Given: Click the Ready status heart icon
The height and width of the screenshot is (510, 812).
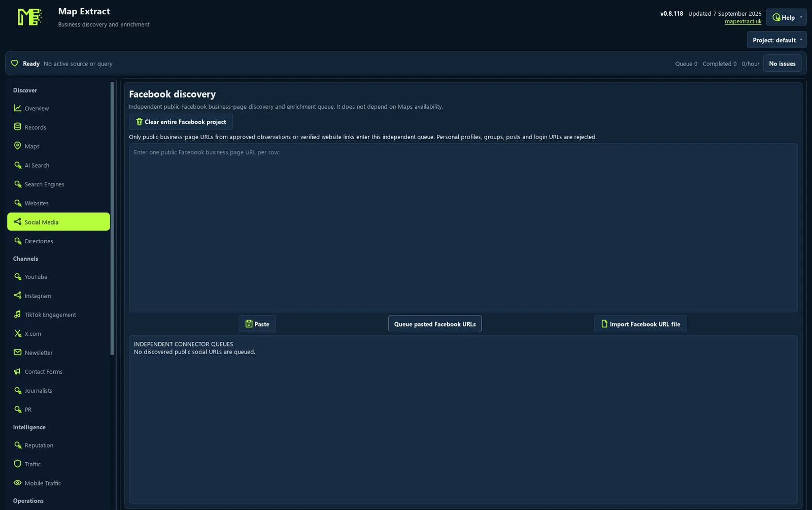Looking at the screenshot, I should click(15, 63).
